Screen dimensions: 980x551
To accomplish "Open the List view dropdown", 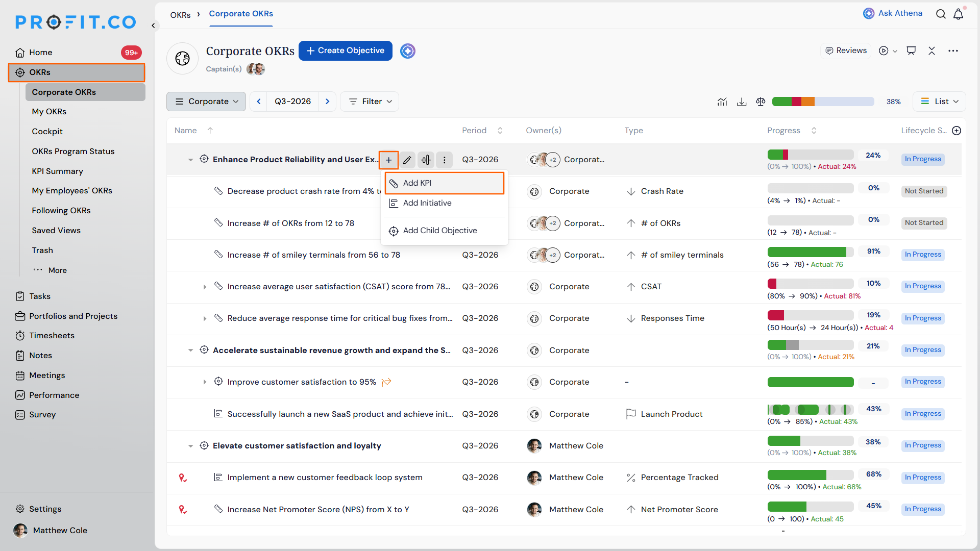I will [x=939, y=102].
